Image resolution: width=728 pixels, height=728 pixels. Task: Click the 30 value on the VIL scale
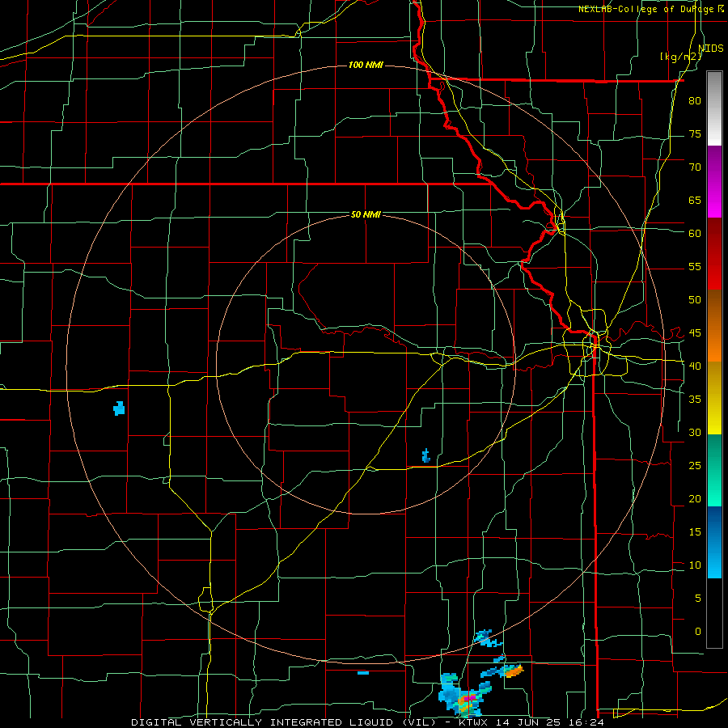695,432
